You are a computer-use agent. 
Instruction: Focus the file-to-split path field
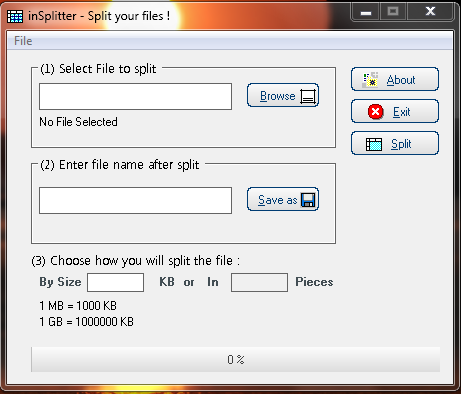[135, 96]
